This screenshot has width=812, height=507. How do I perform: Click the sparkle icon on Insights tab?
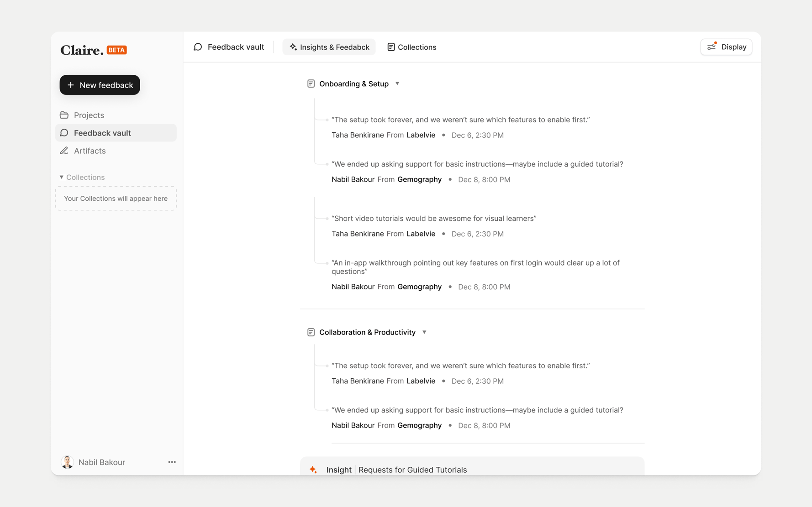293,47
